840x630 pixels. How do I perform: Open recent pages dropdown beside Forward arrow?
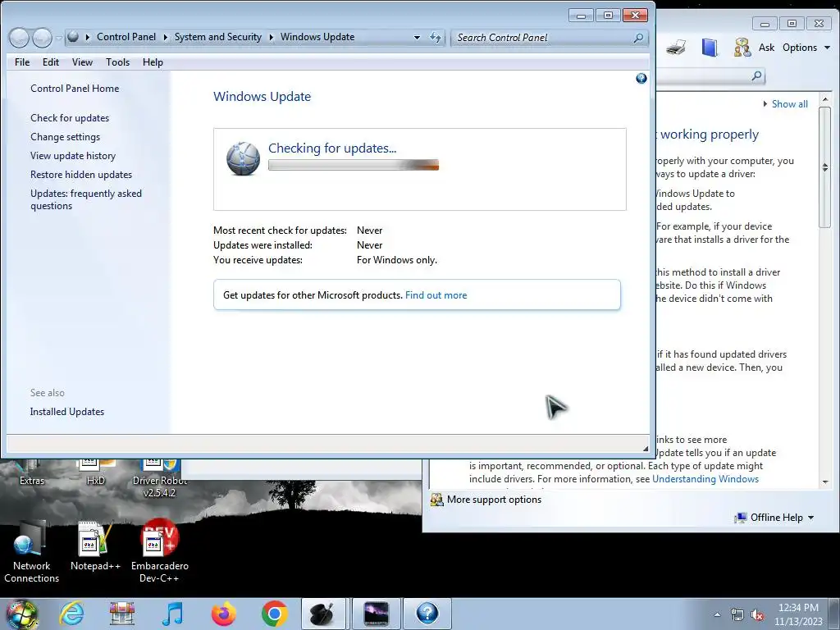click(58, 38)
